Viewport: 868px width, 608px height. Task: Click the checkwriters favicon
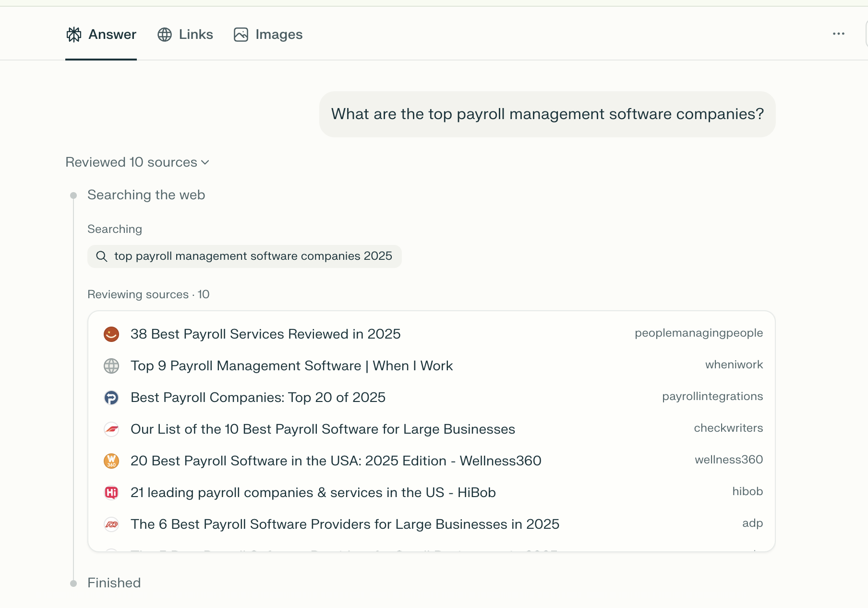click(111, 429)
